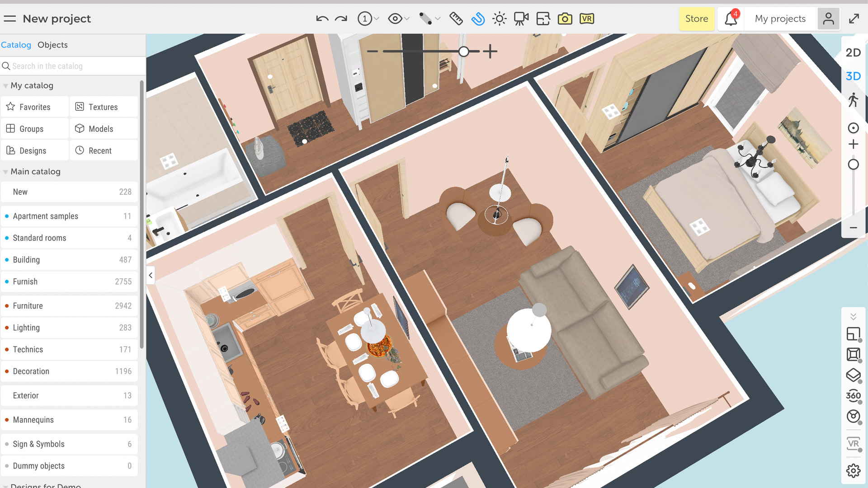
Task: Switch to the Objects tab
Action: pyautogui.click(x=52, y=45)
